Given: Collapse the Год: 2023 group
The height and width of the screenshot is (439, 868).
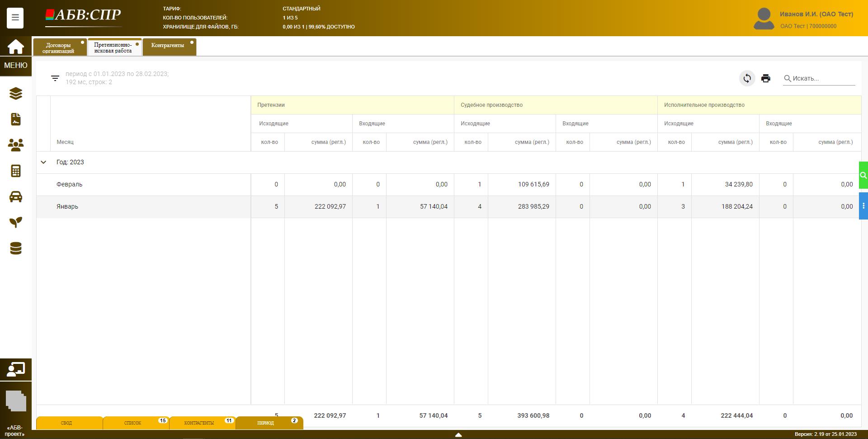Looking at the screenshot, I should 43,162.
